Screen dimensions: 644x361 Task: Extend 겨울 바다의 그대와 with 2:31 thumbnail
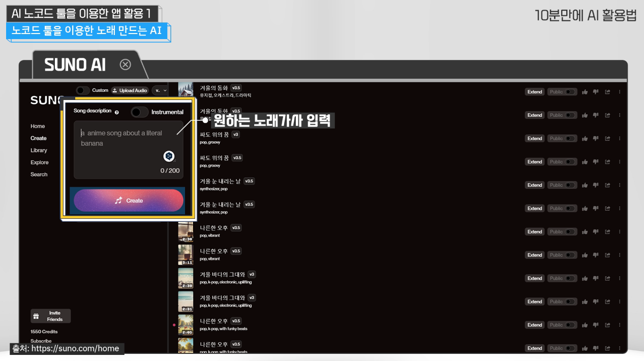pyautogui.click(x=535, y=302)
